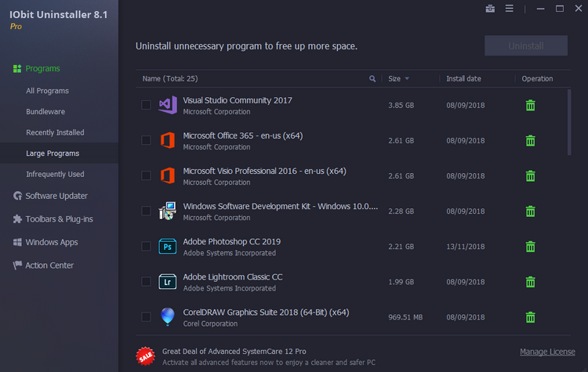The image size is (588, 372).
Task: Check the Microsoft Office 365 checkbox
Action: click(x=146, y=140)
